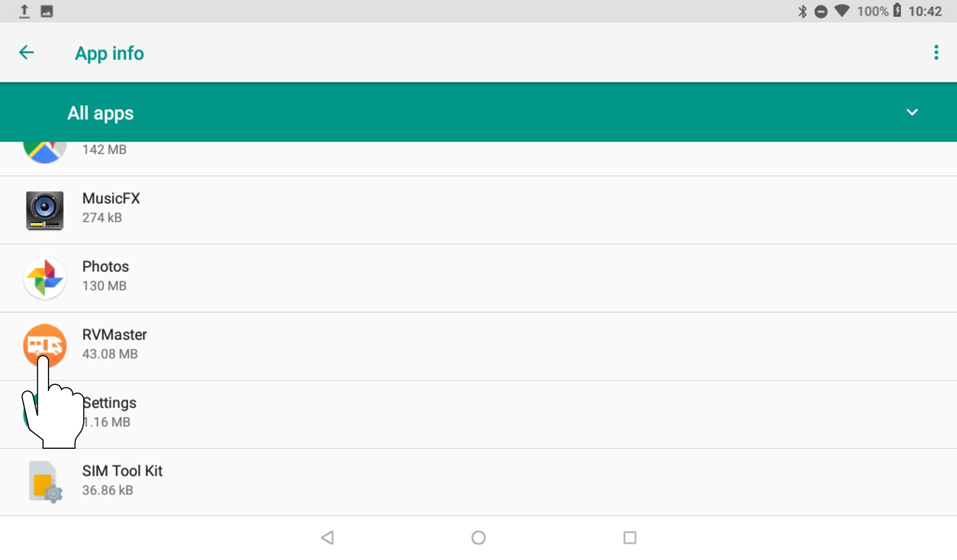This screenshot has width=957, height=560.
Task: Expand the All apps filter chevron
Action: (912, 112)
